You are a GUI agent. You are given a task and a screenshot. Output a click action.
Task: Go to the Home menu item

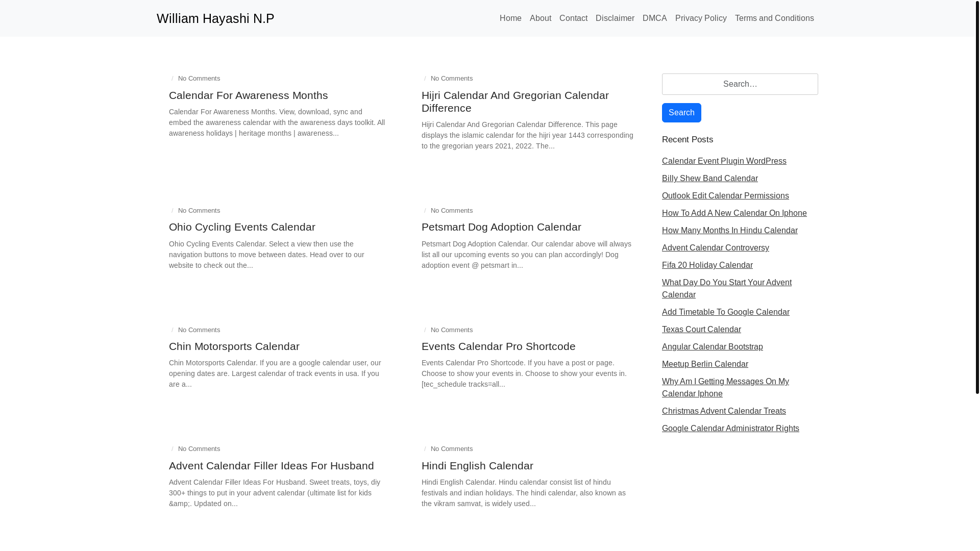pos(510,18)
